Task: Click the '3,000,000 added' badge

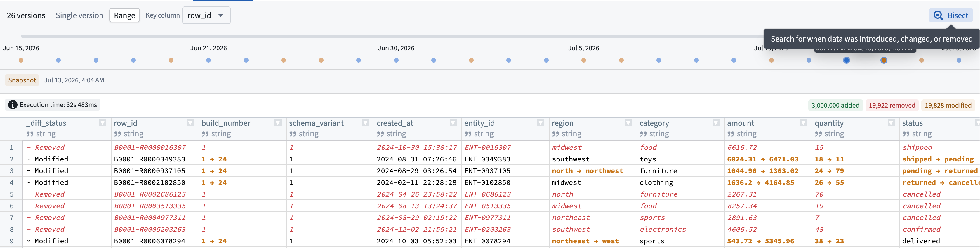Action: (835, 106)
